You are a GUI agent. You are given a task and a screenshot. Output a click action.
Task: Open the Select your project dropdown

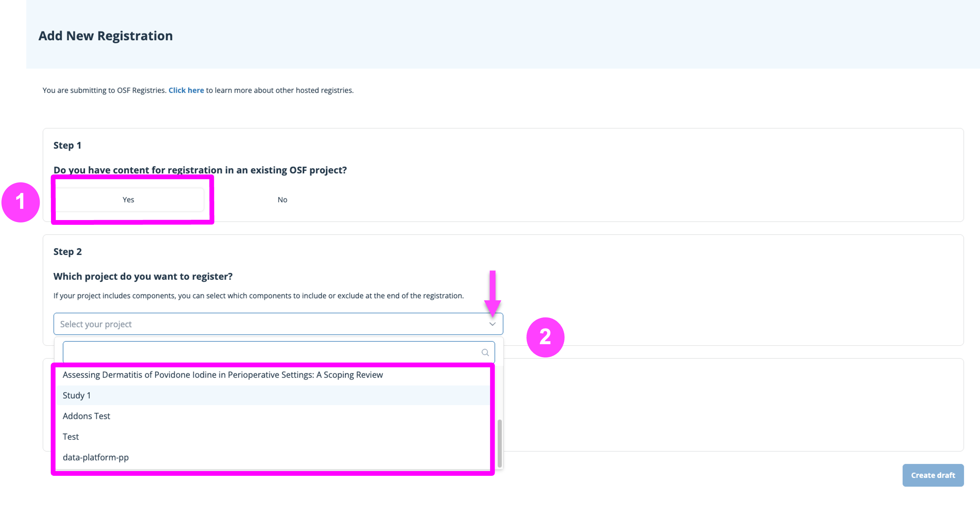pyautogui.click(x=266, y=324)
